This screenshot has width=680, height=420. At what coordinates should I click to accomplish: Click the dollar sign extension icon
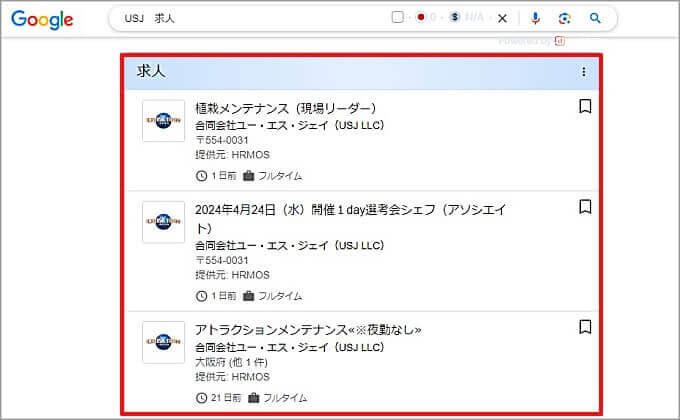pos(454,17)
